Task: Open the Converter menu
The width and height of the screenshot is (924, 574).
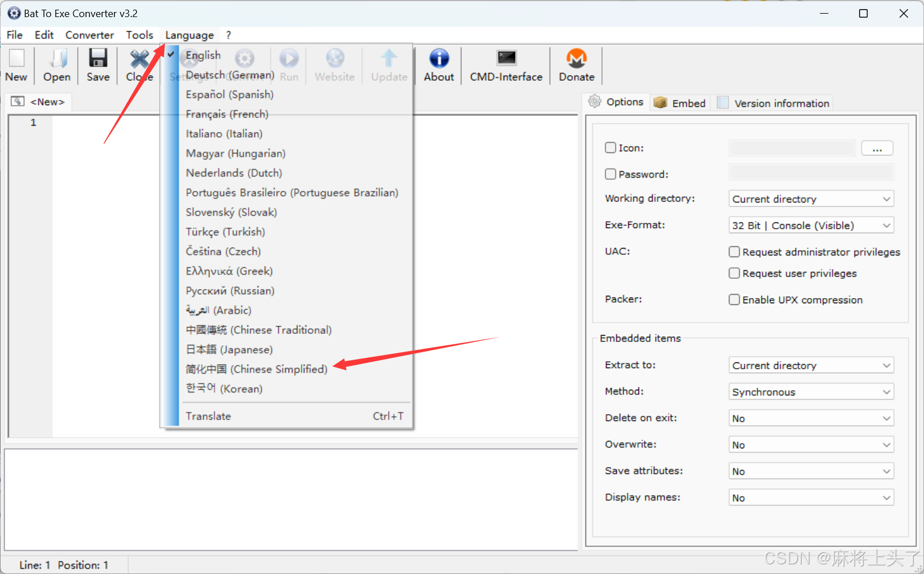Action: click(x=89, y=35)
